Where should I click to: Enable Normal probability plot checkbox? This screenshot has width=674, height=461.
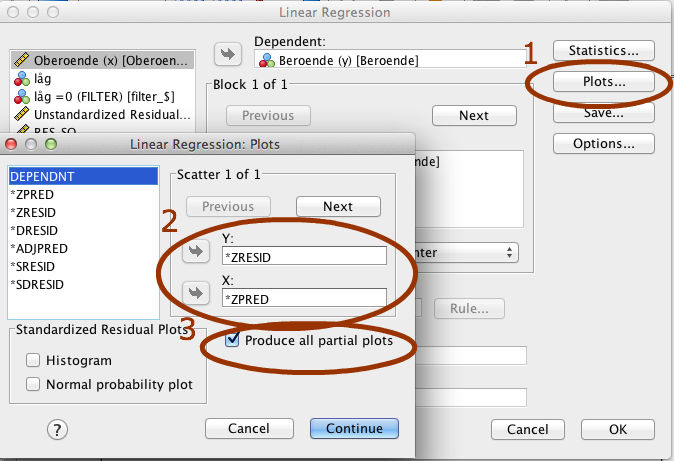pyautogui.click(x=34, y=384)
